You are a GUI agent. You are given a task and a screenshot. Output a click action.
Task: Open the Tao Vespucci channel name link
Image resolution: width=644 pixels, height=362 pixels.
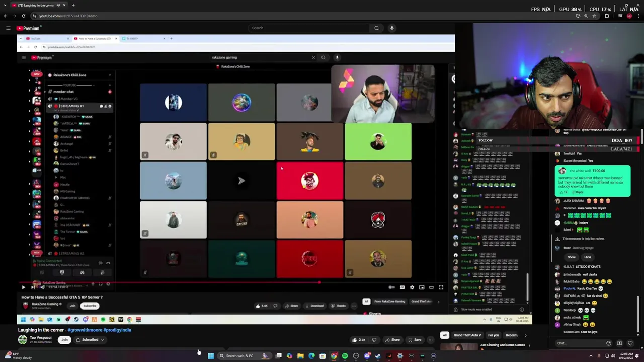pyautogui.click(x=41, y=338)
